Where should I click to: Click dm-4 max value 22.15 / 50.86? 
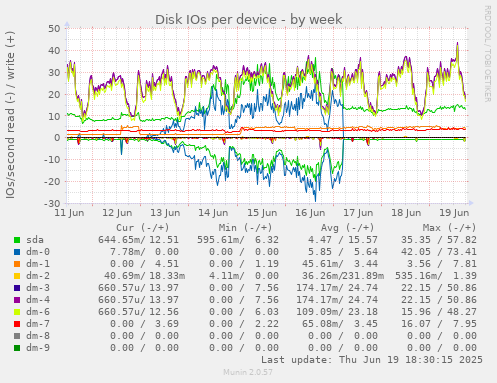pyautogui.click(x=439, y=300)
